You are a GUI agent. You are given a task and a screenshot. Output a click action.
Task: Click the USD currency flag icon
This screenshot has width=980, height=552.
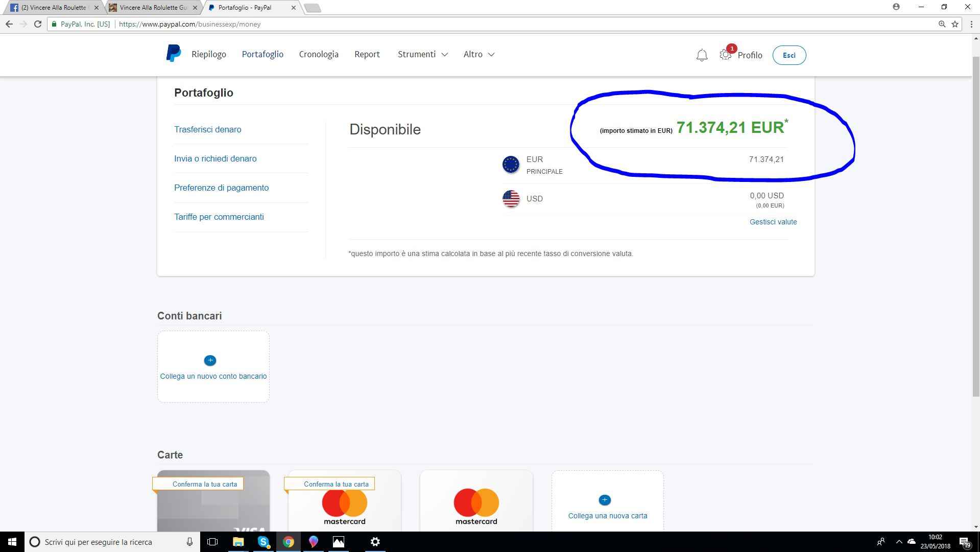(511, 199)
